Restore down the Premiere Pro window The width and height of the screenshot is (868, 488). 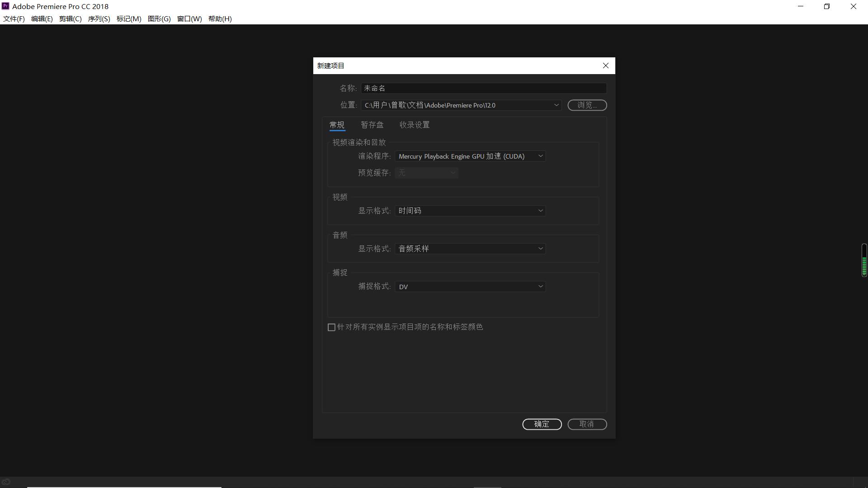827,6
